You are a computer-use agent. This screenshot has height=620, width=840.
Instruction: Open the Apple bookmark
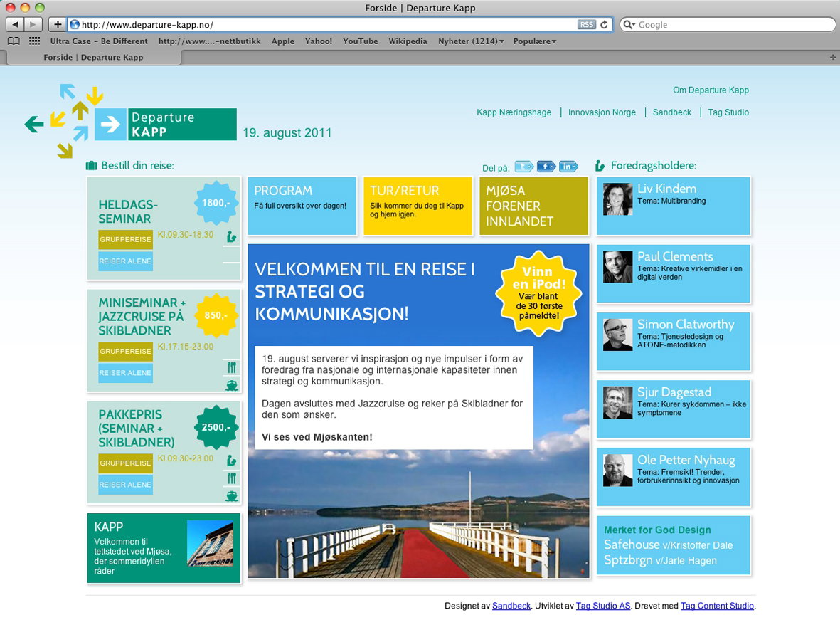(283, 41)
